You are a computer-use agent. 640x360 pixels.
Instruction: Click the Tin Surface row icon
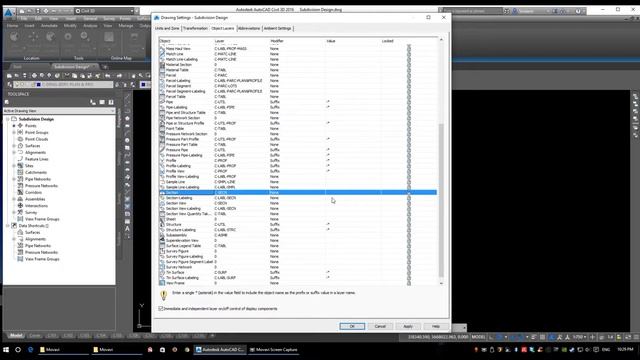tap(162, 272)
